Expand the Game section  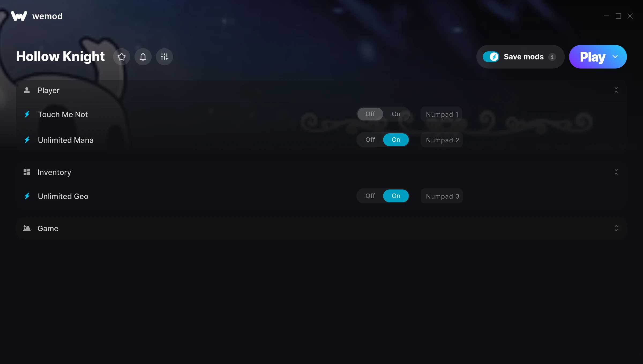coord(616,228)
